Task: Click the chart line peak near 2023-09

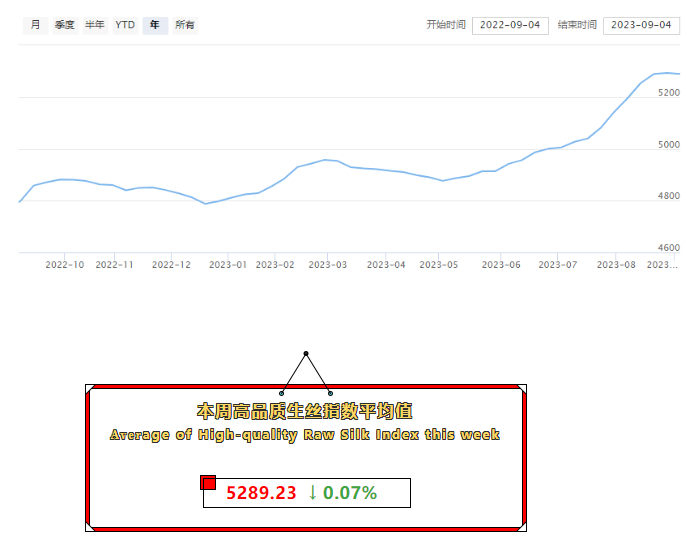Action: click(x=666, y=73)
